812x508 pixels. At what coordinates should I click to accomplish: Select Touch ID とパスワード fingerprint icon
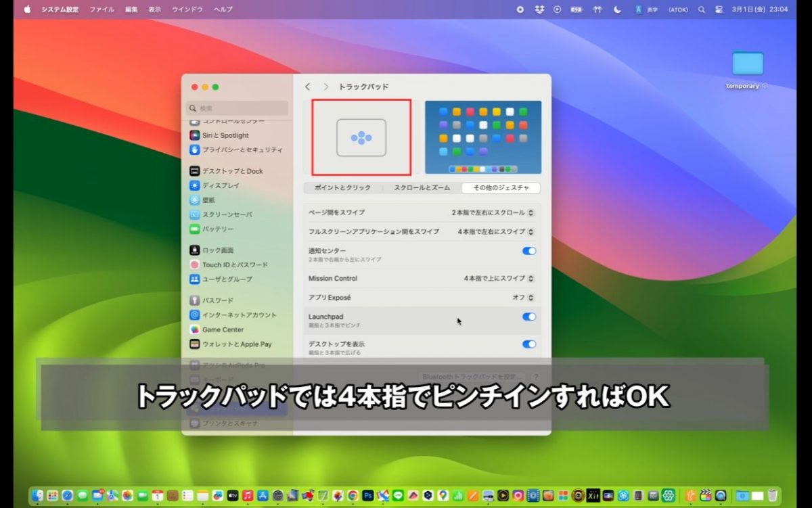click(x=195, y=264)
